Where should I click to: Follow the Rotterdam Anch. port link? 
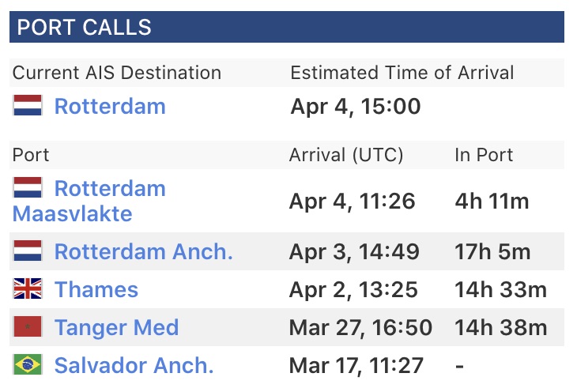(x=143, y=251)
